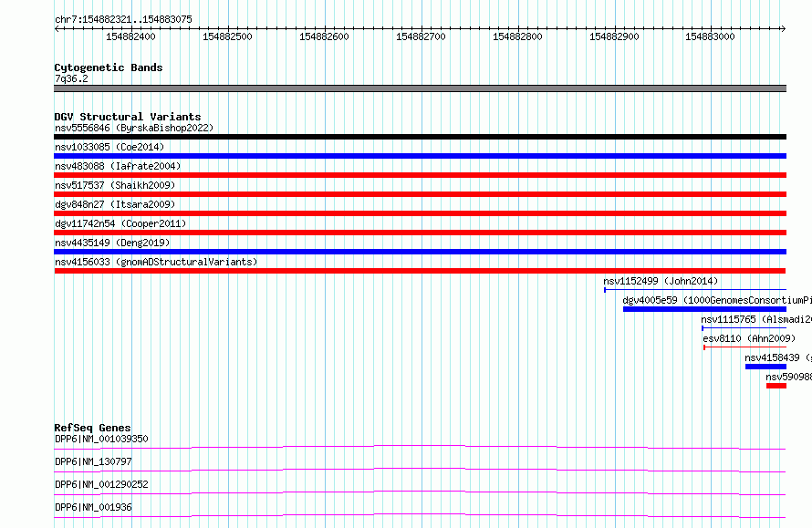
Task: Select the magenta DPP6|NM_001936 intron line
Action: (x=420, y=515)
